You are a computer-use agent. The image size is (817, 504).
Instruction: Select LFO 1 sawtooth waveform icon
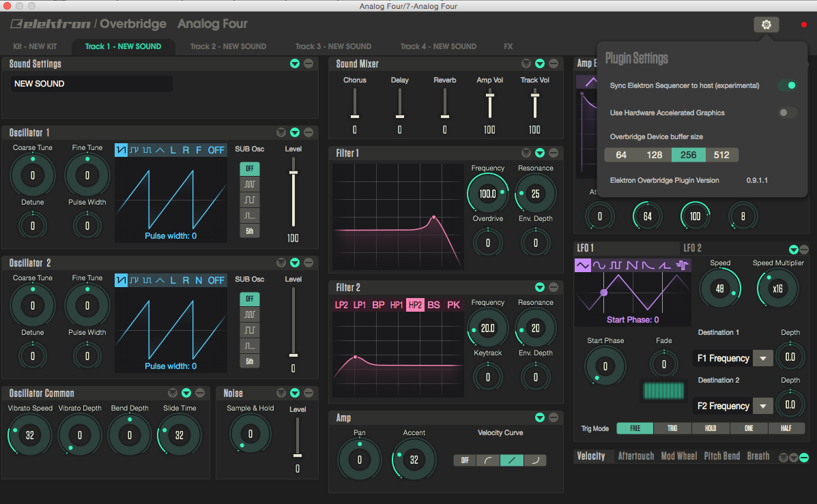[x=632, y=265]
